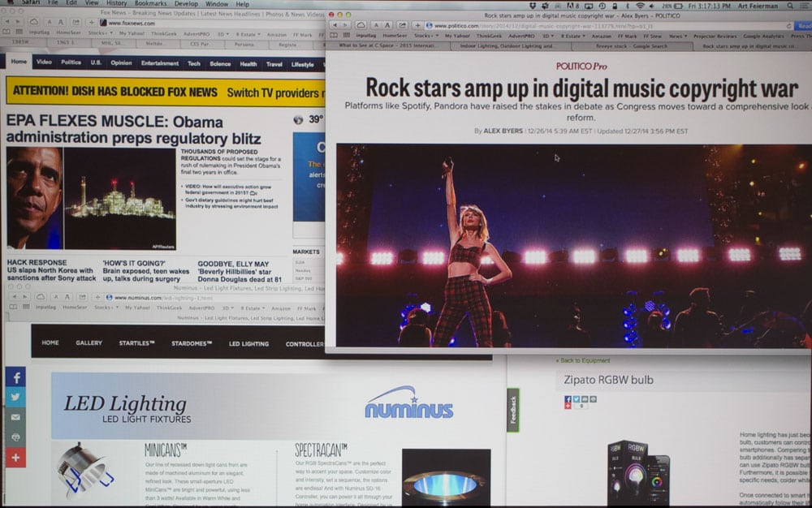Expand the R Estate bookmark folder in Politico window
812x508 pixels.
click(573, 37)
